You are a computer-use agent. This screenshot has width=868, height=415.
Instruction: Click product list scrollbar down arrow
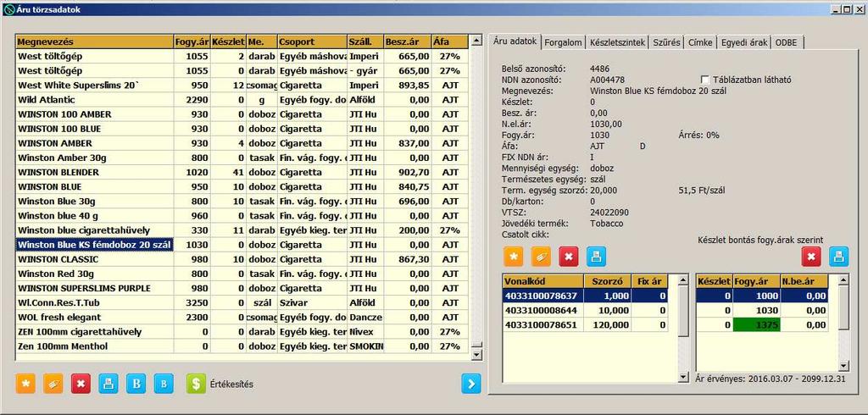point(476,355)
